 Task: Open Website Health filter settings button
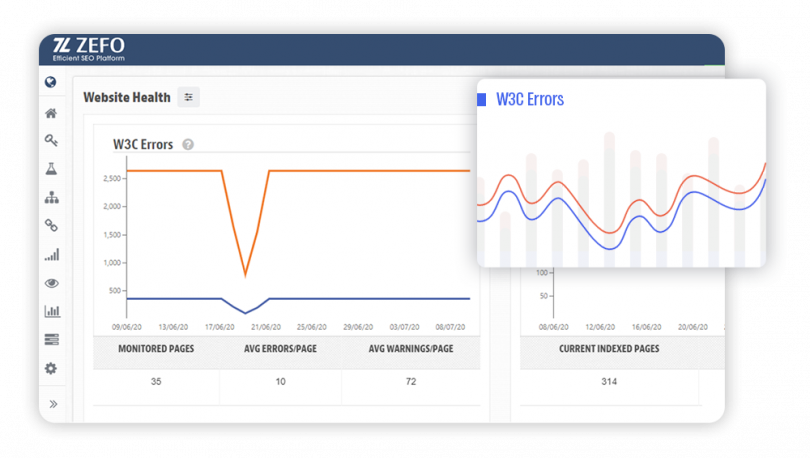(x=189, y=97)
